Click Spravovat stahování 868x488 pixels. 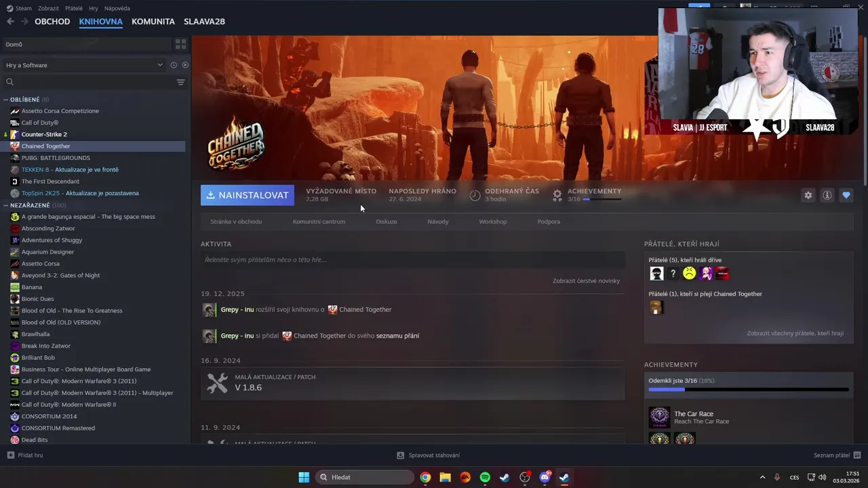click(x=434, y=455)
